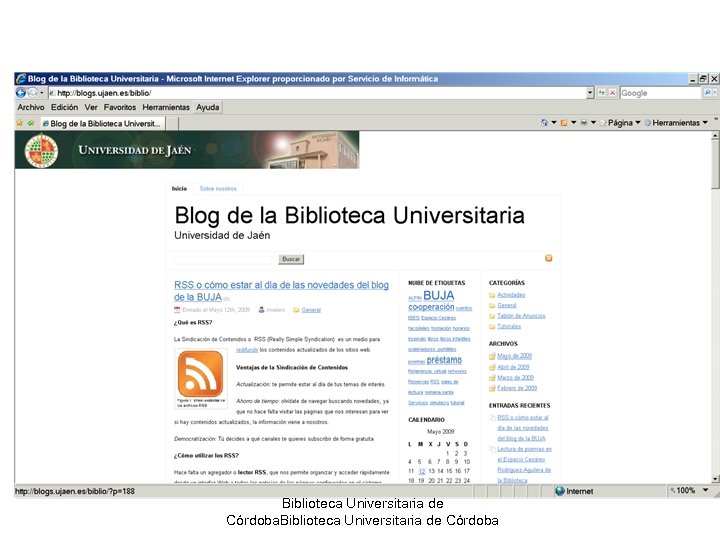This screenshot has width=720, height=540.
Task: Open the Sobre nosotros blog tab
Action: pos(218,189)
